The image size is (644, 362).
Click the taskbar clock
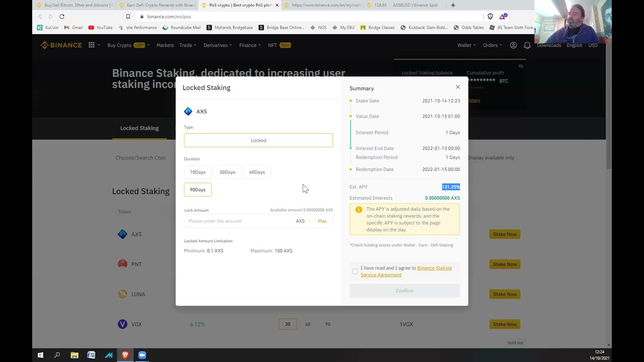[x=599, y=355]
